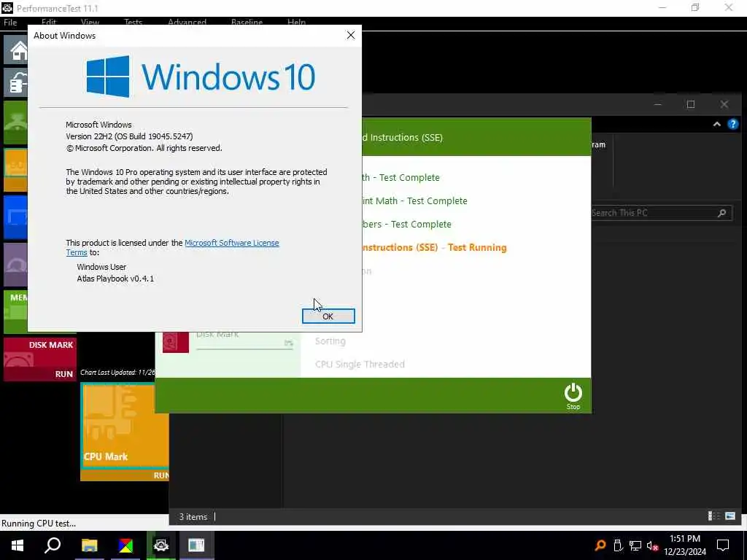Click 'Atlas Playbook v0.4.1' text
This screenshot has height=560, width=747.
point(115,279)
